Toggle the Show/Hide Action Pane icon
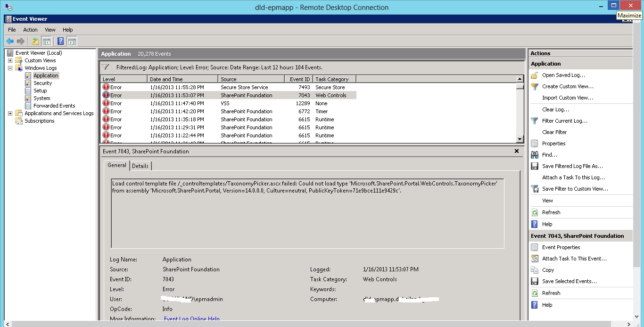The height and width of the screenshot is (327, 644). coord(72,41)
